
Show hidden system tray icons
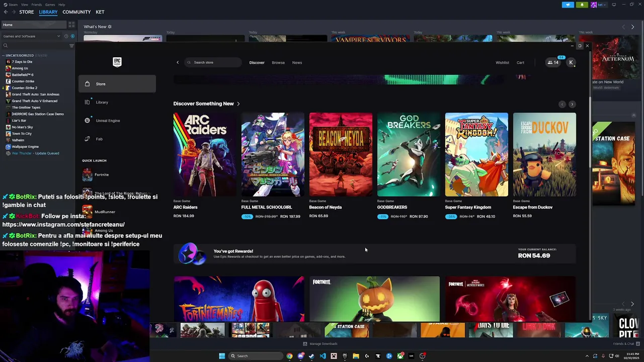coord(587,356)
